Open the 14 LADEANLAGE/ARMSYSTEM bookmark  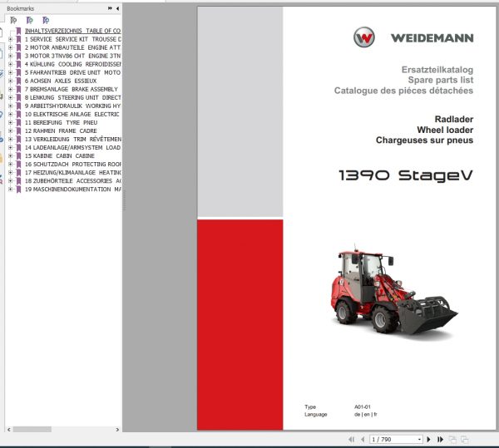[x=72, y=147]
